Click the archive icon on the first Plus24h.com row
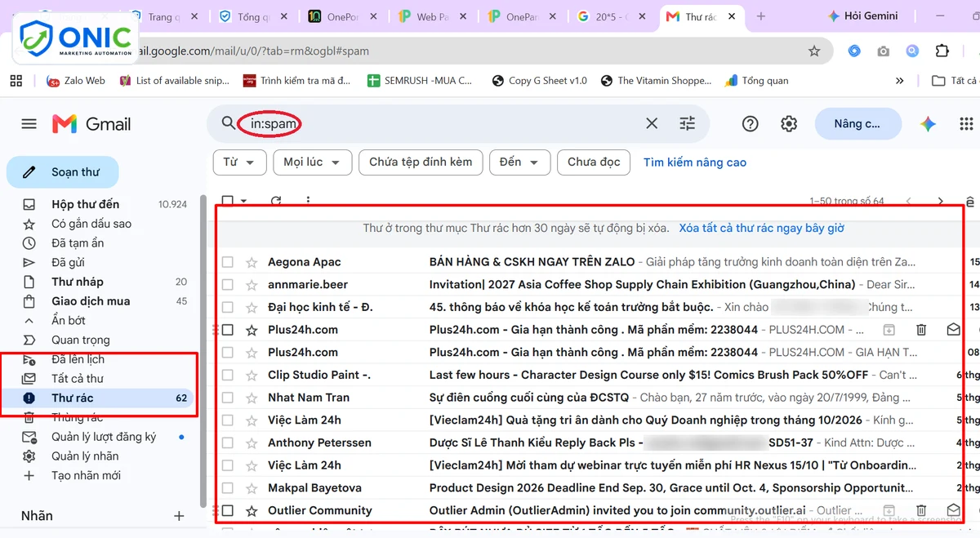The height and width of the screenshot is (538, 980). tap(889, 330)
